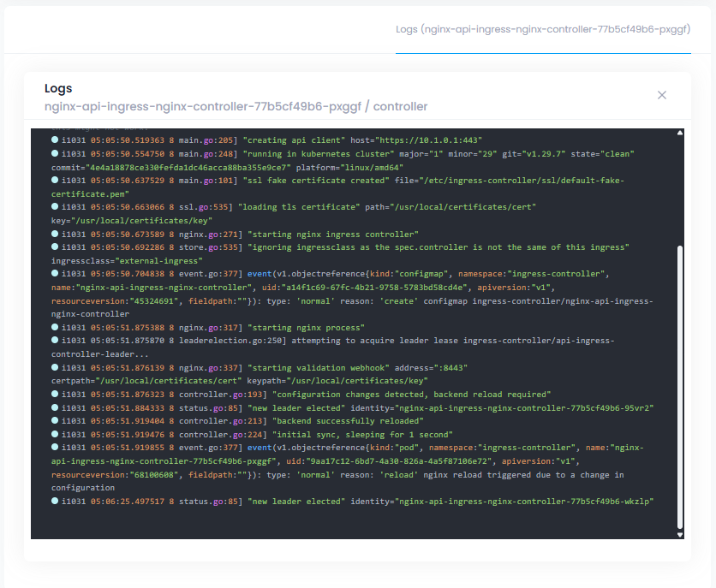This screenshot has width=716, height=588.
Task: Close the Logs panel with the X icon
Action: click(661, 95)
